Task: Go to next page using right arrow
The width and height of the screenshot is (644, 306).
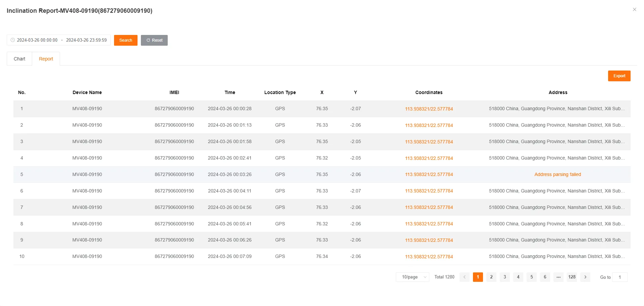Action: tap(585, 277)
